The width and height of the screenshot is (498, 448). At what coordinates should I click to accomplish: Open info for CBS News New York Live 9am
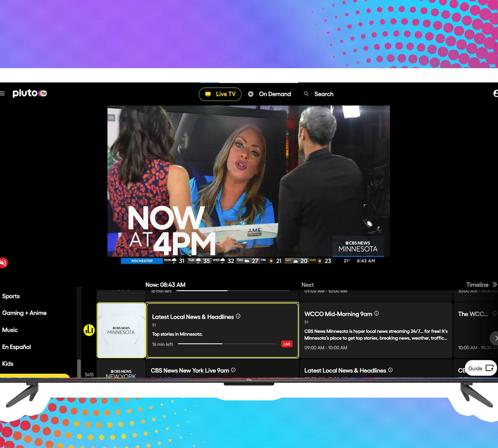(x=233, y=370)
